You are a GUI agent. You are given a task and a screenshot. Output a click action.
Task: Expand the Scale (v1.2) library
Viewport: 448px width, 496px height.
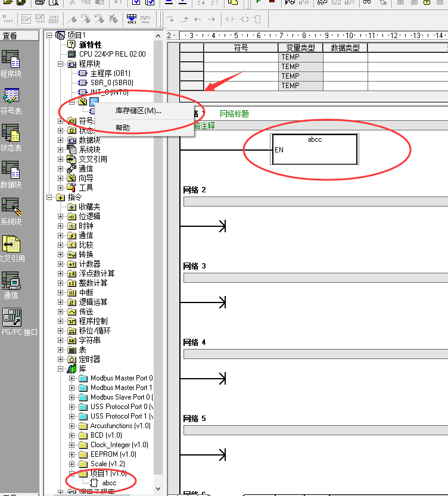[72, 464]
